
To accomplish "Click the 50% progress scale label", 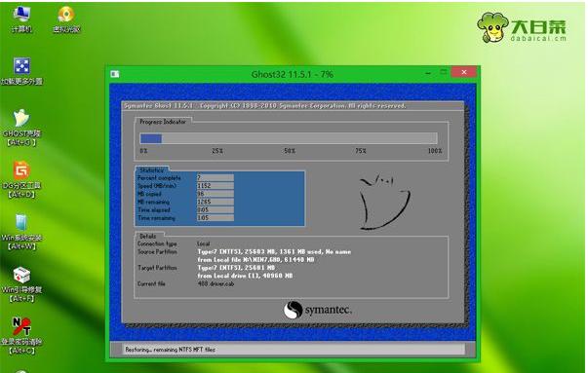I will coord(290,151).
